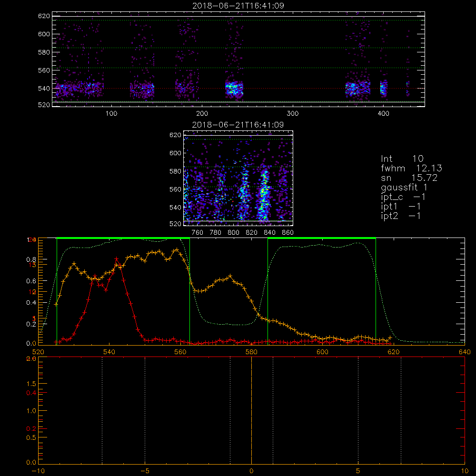Click the bright blob near x=235 in top image
This screenshot has height=476, width=476.
(234, 89)
